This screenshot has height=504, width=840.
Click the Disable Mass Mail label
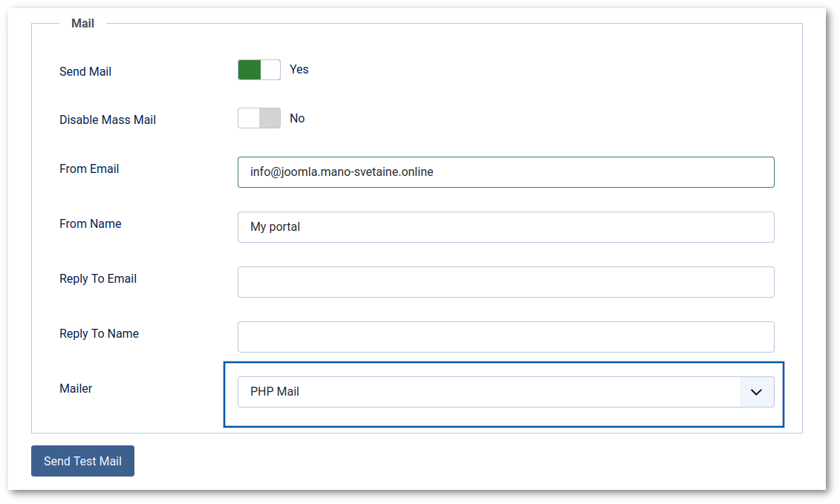(108, 120)
